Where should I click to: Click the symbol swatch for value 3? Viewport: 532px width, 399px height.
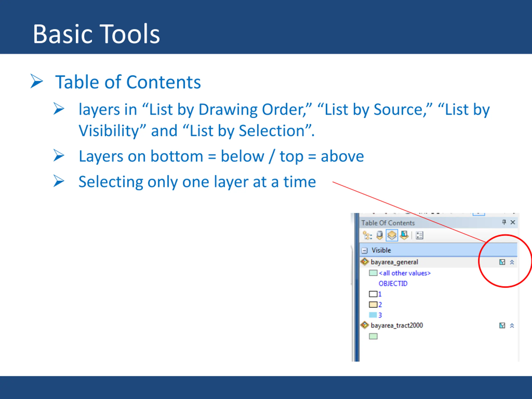[373, 315]
